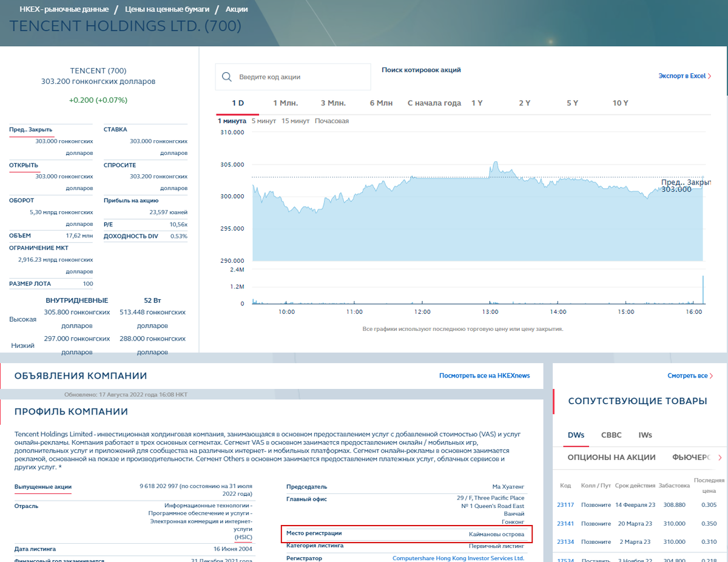Viewport: 728px width, 562px height.
Task: Click the search magnifier icon
Action: (x=227, y=77)
